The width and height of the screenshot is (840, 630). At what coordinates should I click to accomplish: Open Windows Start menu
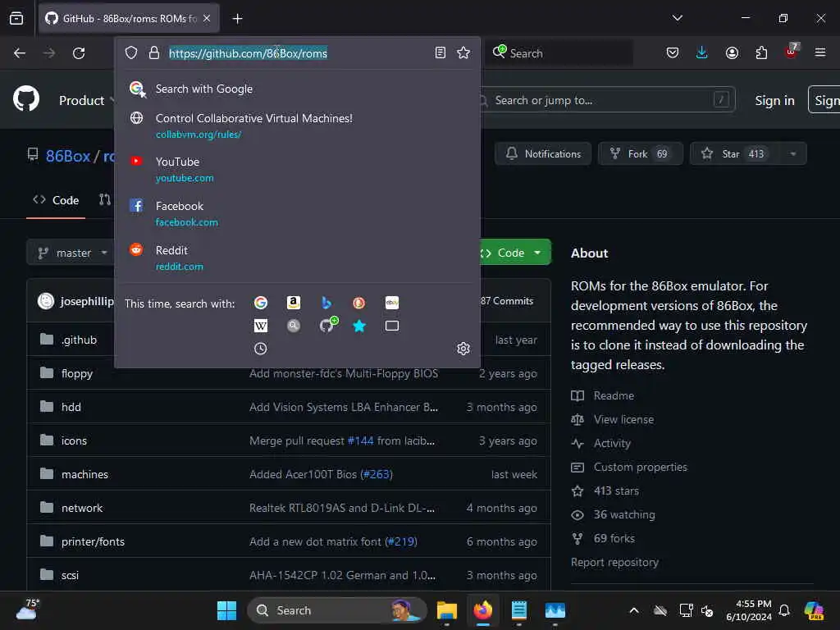[226, 610]
